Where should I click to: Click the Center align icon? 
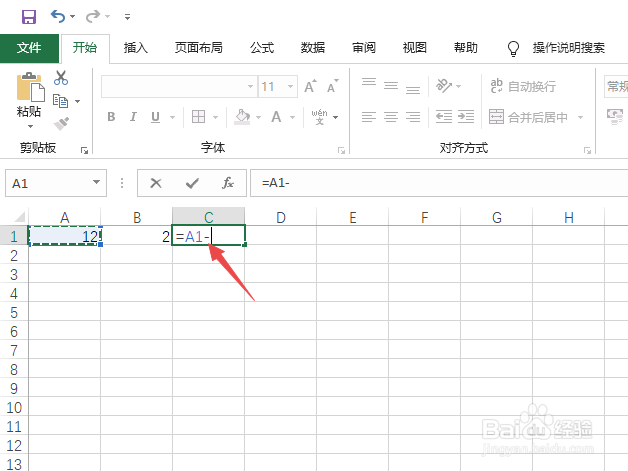(x=391, y=117)
